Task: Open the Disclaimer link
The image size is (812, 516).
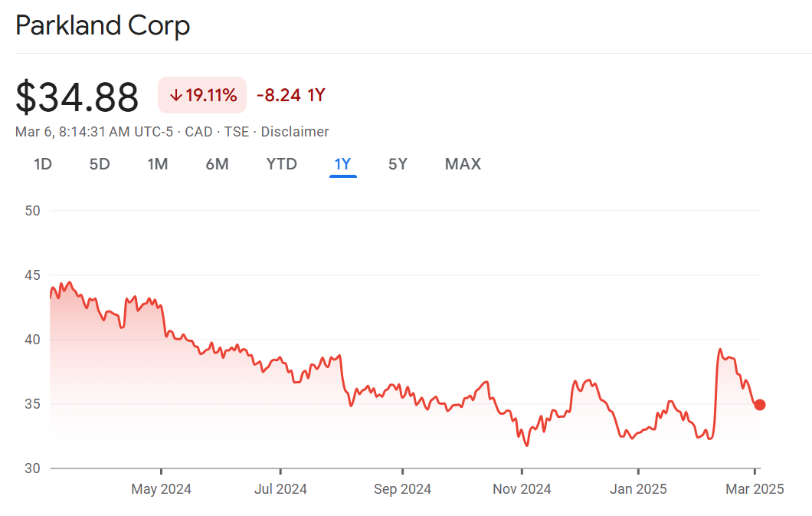Action: 295,132
